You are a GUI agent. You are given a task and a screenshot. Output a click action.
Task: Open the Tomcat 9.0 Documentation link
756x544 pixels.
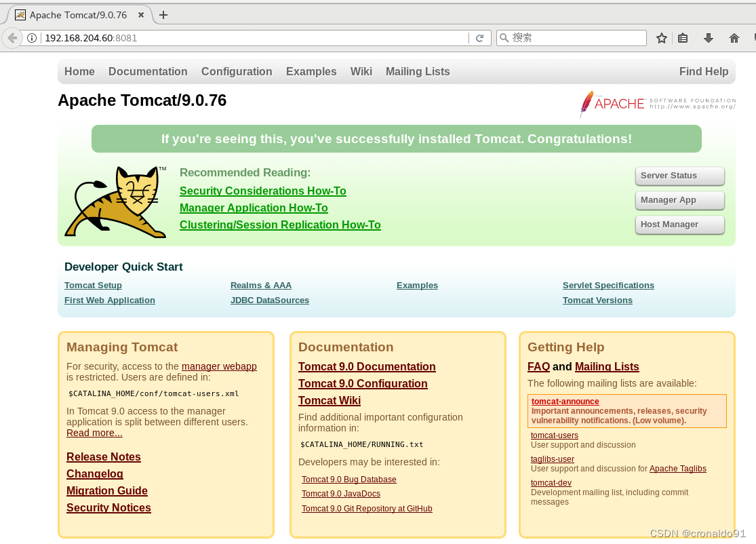pos(367,366)
